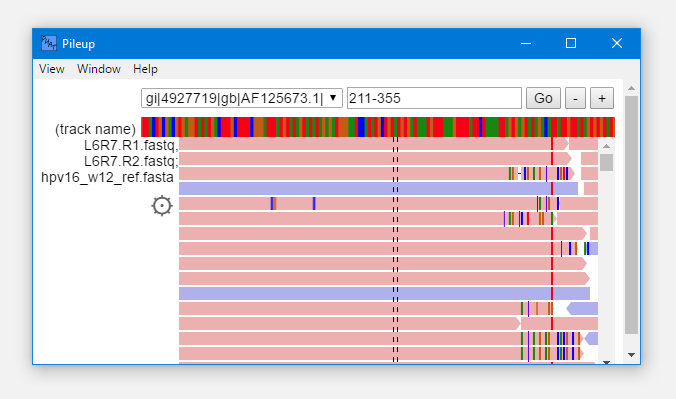Image resolution: width=676 pixels, height=399 pixels.
Task: Click the outer window scrollbar down arrow
Action: (x=632, y=355)
